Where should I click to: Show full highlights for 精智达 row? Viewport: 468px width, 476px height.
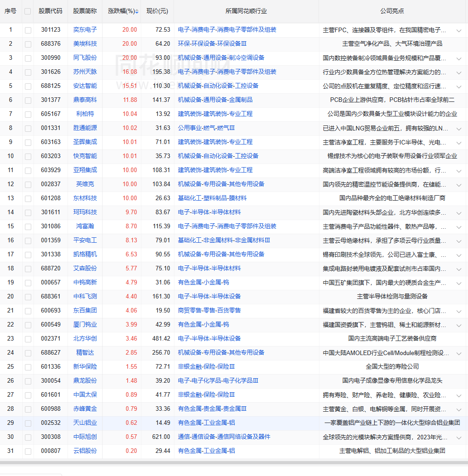(459, 353)
